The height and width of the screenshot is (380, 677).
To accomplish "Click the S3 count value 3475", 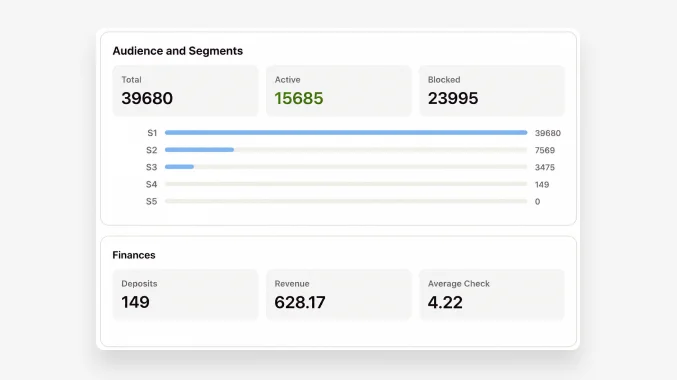I will (x=544, y=167).
